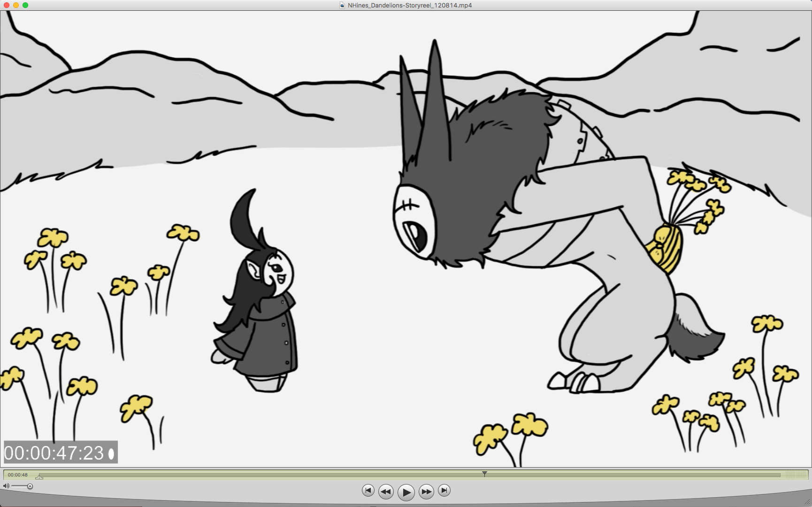The height and width of the screenshot is (507, 812).
Task: Click the hatched area at timeline's right end
Action: point(796,475)
